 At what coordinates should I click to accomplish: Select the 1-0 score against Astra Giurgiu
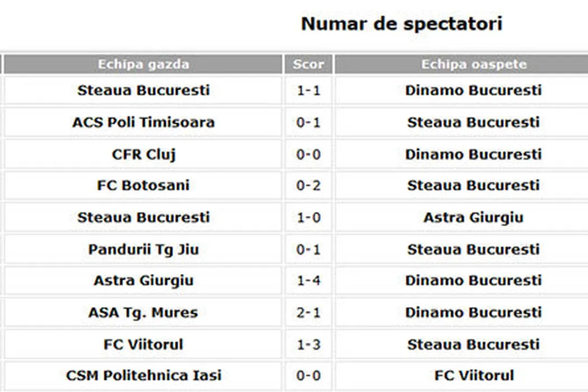(x=309, y=217)
